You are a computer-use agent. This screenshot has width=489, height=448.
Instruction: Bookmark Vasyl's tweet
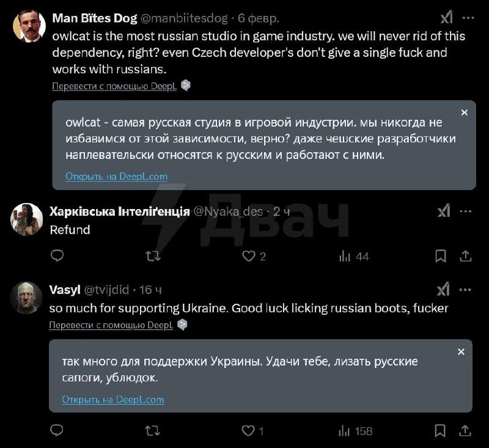click(x=440, y=431)
